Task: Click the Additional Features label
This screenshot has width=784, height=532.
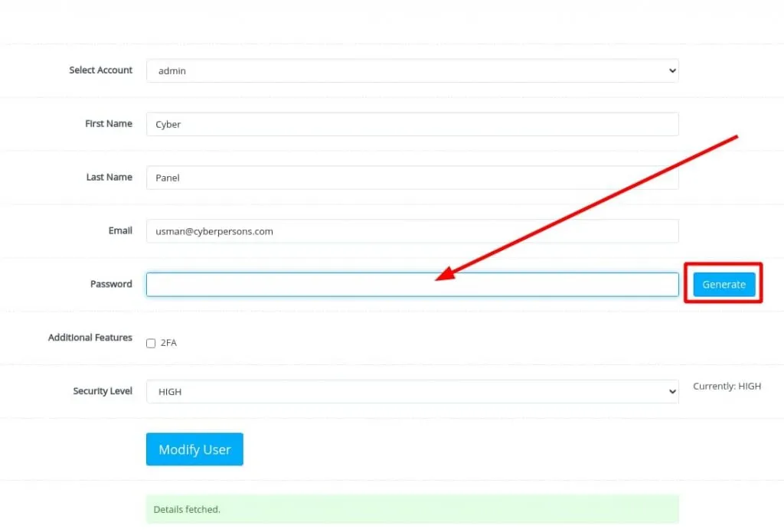Action: [x=90, y=338]
